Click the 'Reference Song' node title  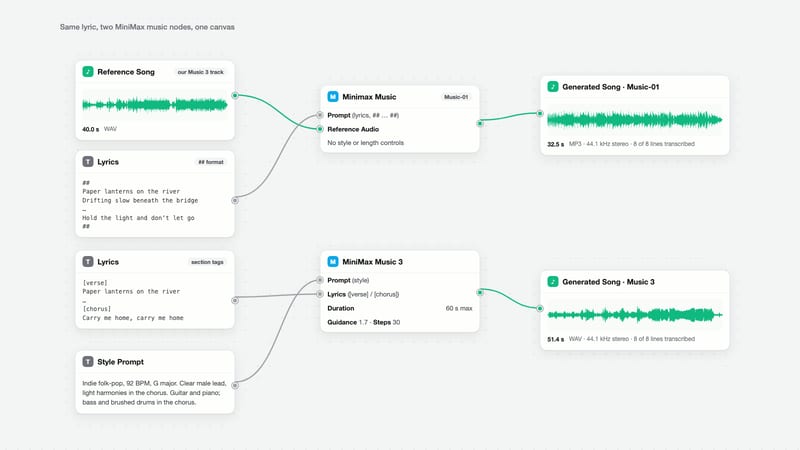pos(126,72)
